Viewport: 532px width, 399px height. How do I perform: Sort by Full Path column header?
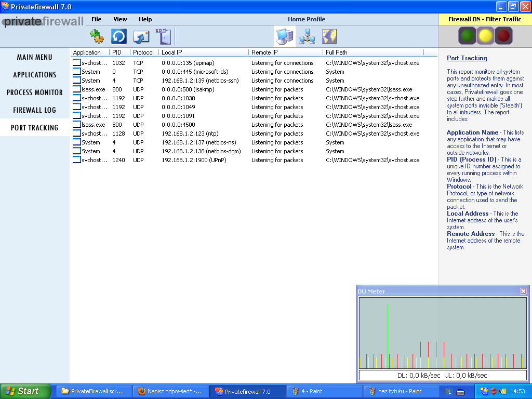(373, 52)
